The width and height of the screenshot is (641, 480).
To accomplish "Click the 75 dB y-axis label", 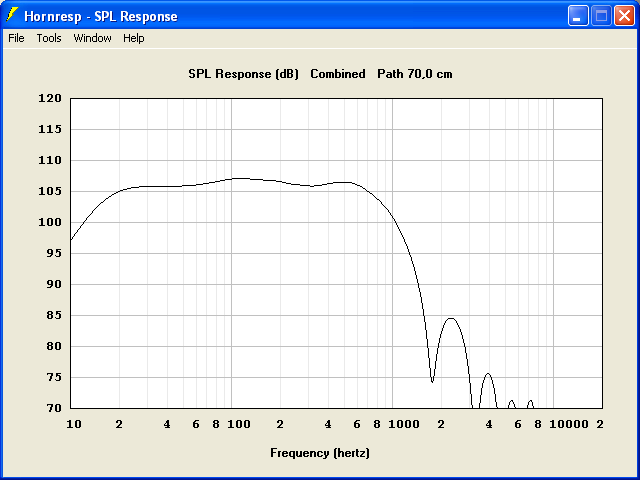I will click(x=54, y=377).
